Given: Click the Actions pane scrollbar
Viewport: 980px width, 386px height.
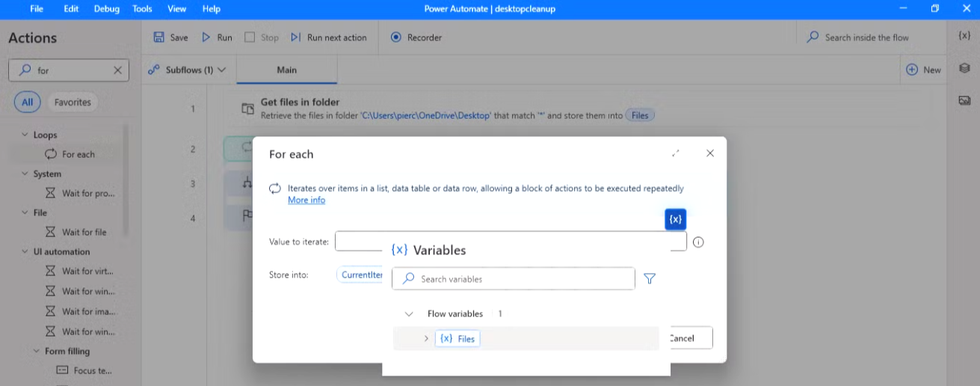Looking at the screenshot, I should (x=126, y=180).
